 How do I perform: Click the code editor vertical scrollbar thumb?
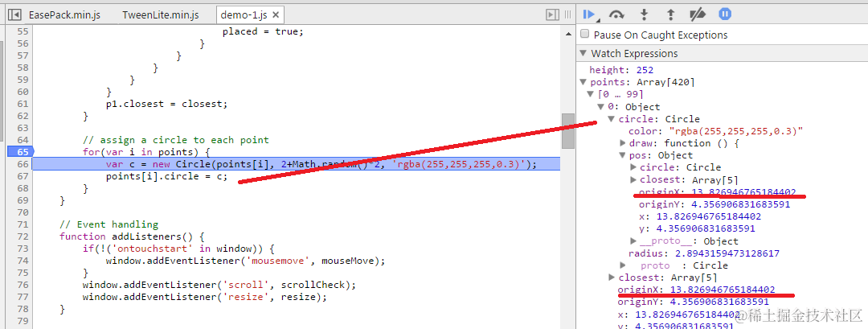(x=568, y=131)
